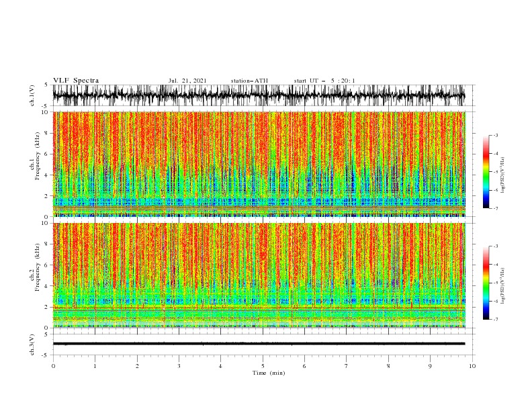Click the upper PSD color scale bar
The width and height of the screenshot is (532, 411).
[x=486, y=172]
